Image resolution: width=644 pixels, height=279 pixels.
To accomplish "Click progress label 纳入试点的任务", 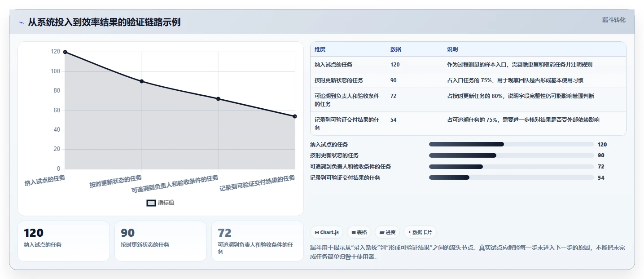I will (x=329, y=145).
